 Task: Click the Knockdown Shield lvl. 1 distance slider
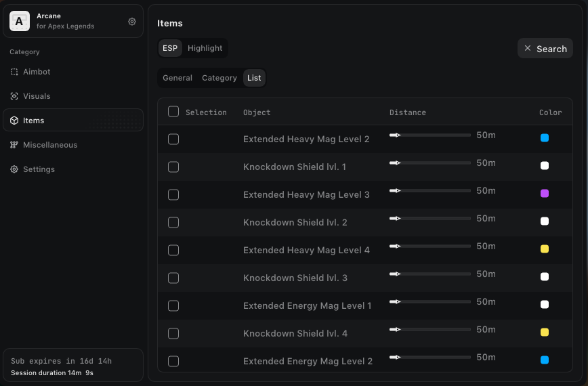429,163
